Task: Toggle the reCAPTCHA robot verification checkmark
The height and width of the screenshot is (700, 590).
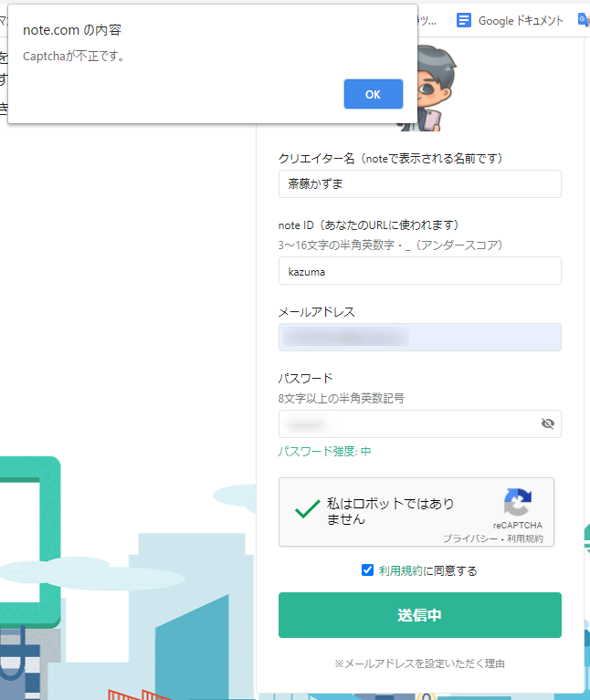Action: pos(307,509)
